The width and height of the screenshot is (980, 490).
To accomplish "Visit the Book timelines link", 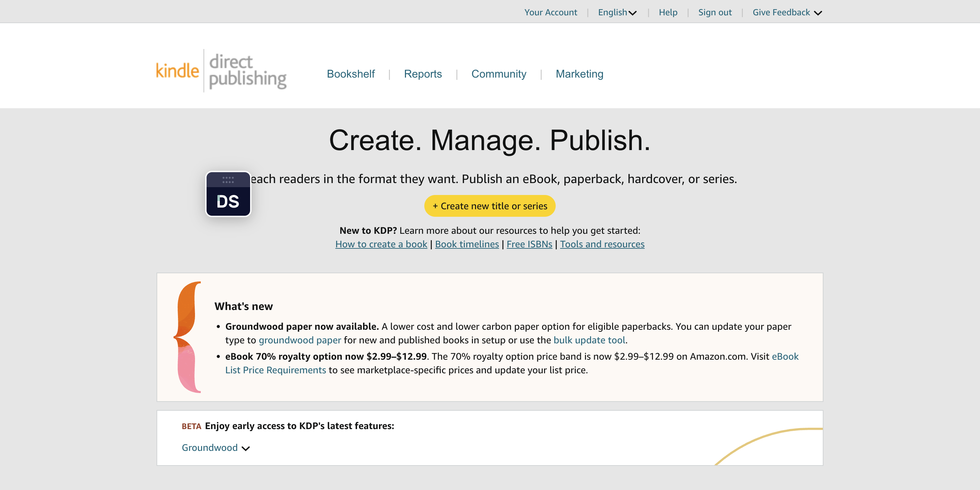I will (467, 244).
